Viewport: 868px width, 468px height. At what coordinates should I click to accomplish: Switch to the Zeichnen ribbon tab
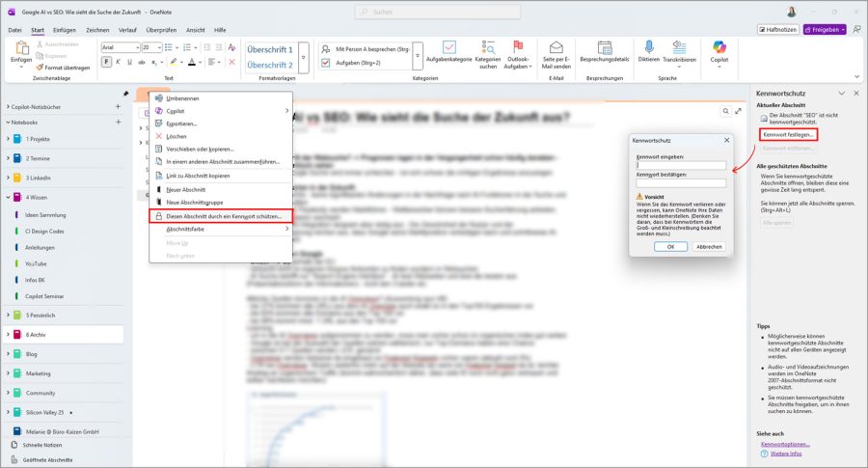[x=97, y=30]
